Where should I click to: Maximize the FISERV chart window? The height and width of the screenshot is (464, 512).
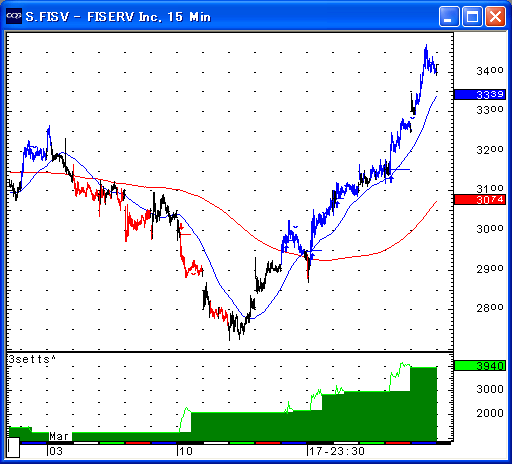472,17
